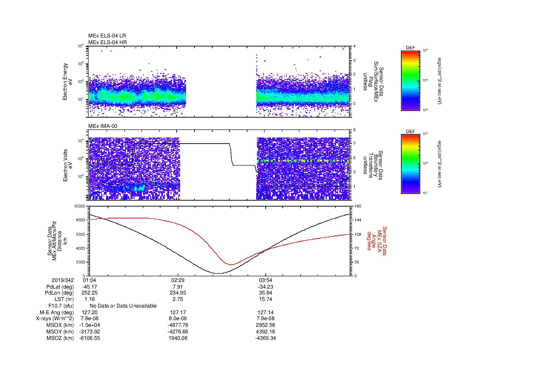This screenshot has height=392, width=555.
Task: Click the 'Electron Energy eV' axis label
Action: click(67, 82)
